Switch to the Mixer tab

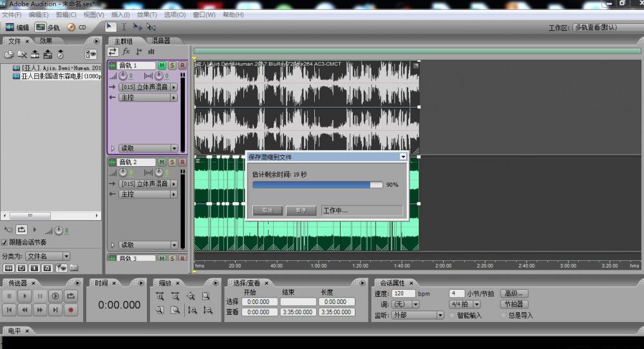(x=160, y=41)
